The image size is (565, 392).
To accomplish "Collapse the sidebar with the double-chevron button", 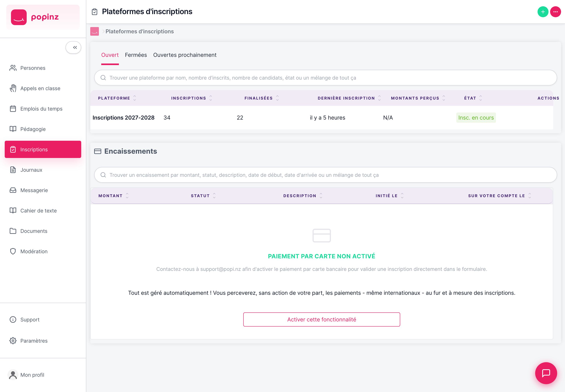I will (x=73, y=47).
